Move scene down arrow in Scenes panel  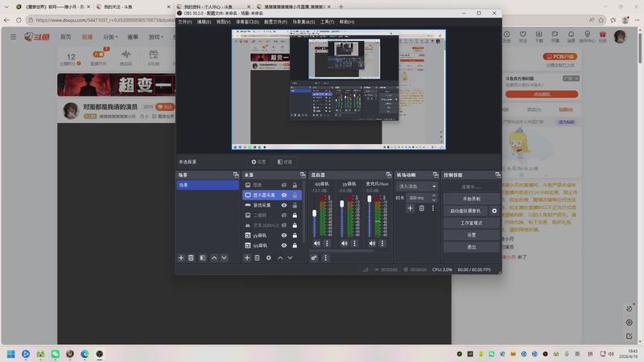pos(224,257)
